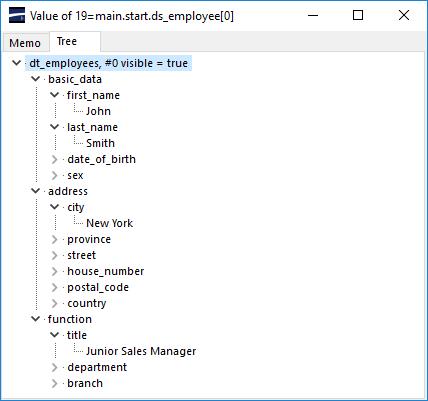
Task: Click the value Smith
Action: [x=100, y=143]
